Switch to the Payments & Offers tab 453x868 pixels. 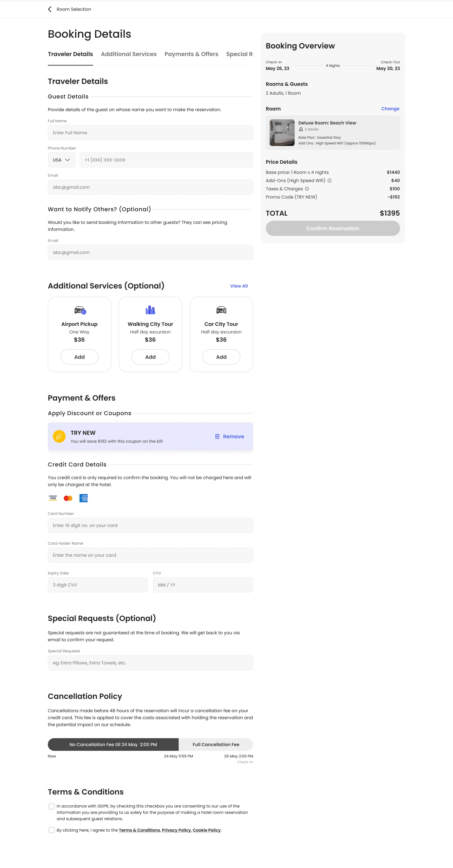[191, 54]
